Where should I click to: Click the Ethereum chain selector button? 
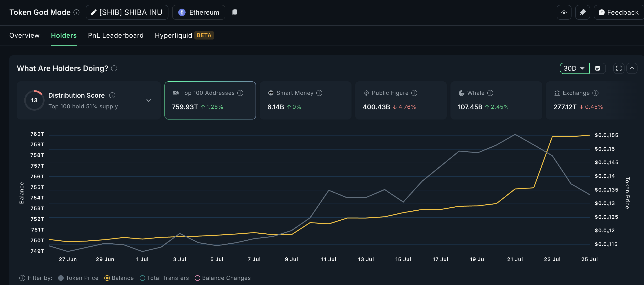(198, 12)
